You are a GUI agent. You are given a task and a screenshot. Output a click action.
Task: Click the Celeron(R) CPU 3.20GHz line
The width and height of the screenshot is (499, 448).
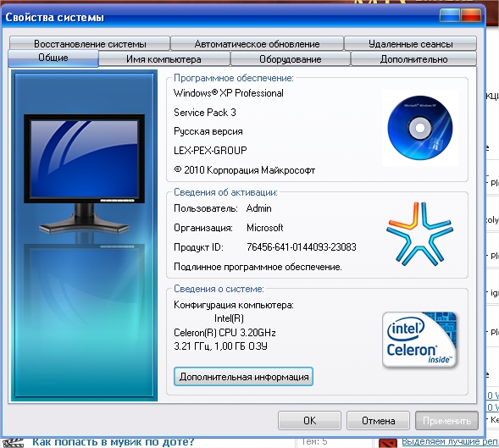[225, 333]
